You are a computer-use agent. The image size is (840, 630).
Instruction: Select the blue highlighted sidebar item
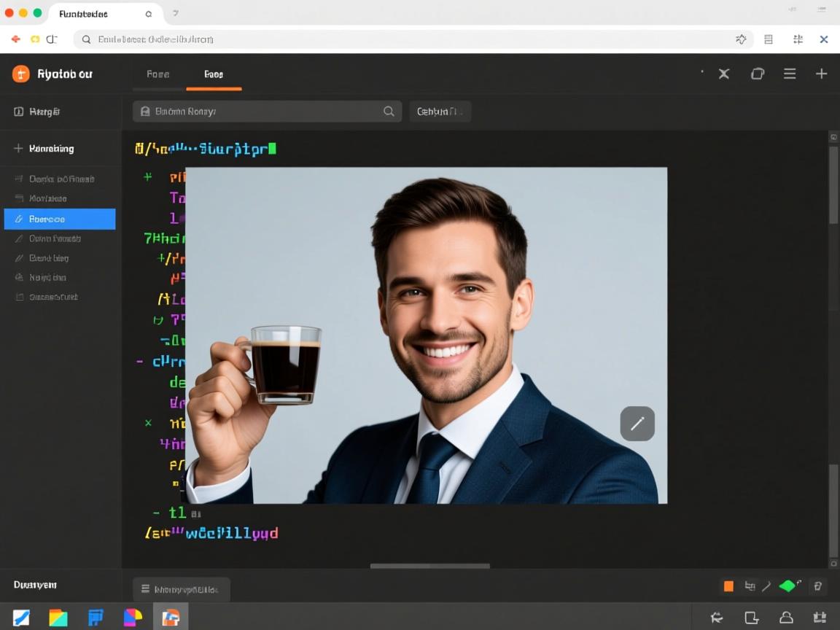[x=60, y=219]
